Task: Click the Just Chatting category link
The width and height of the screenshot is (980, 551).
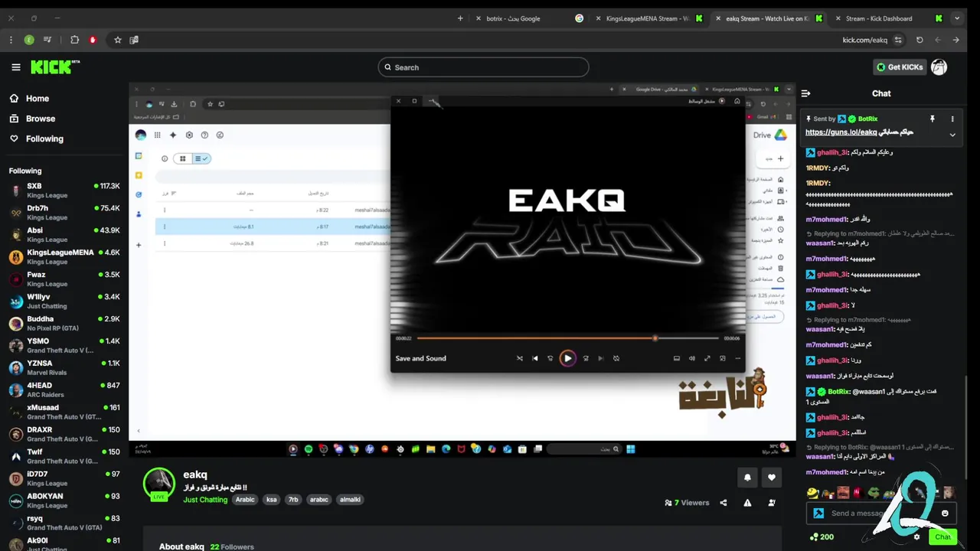Action: pos(205,500)
